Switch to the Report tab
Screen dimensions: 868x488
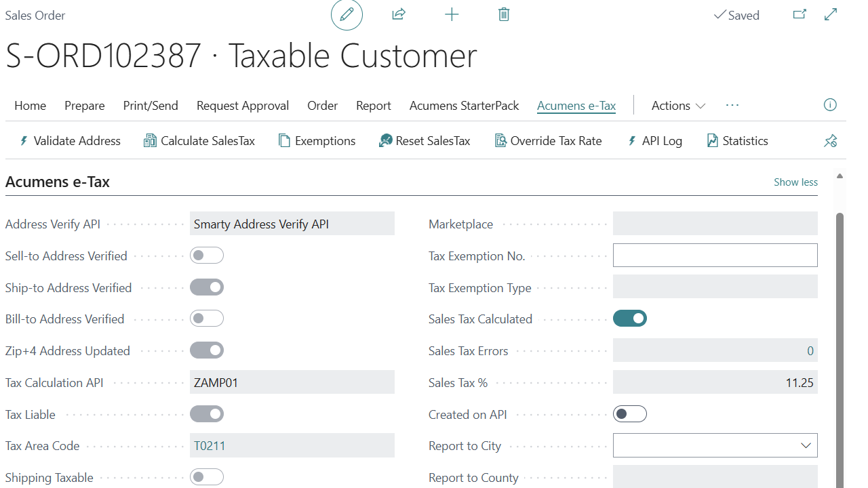[374, 106]
